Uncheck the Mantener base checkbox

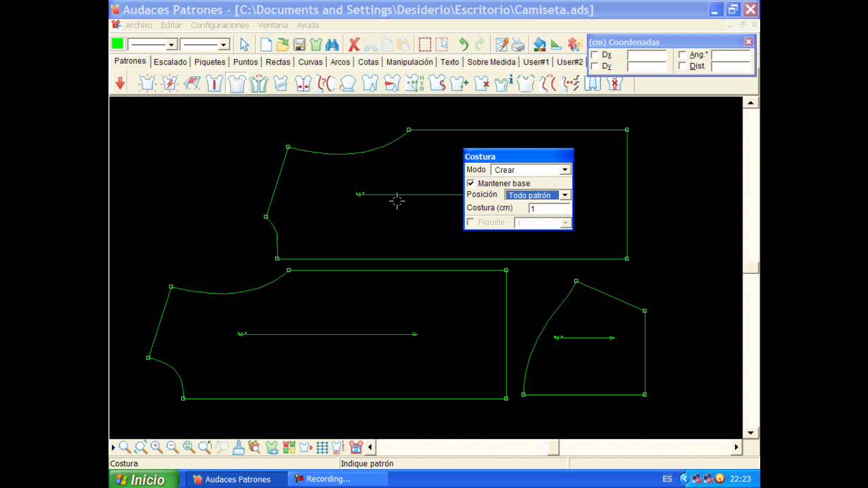(x=471, y=184)
